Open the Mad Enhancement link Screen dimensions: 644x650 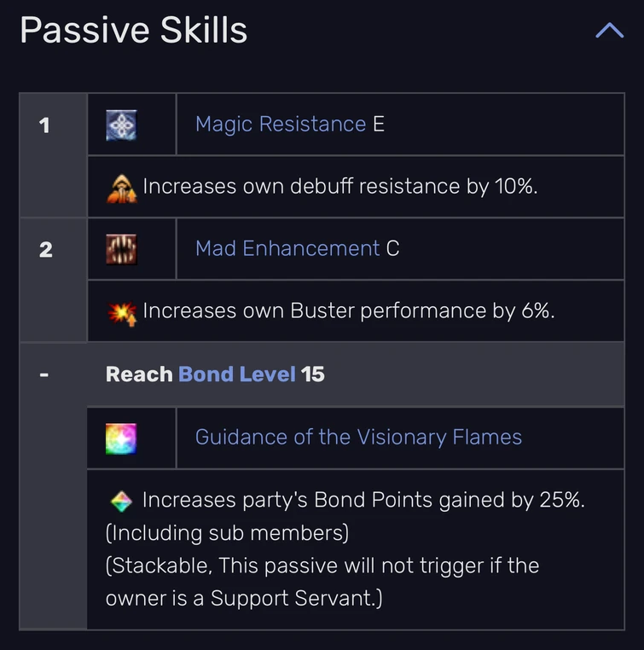pos(287,249)
